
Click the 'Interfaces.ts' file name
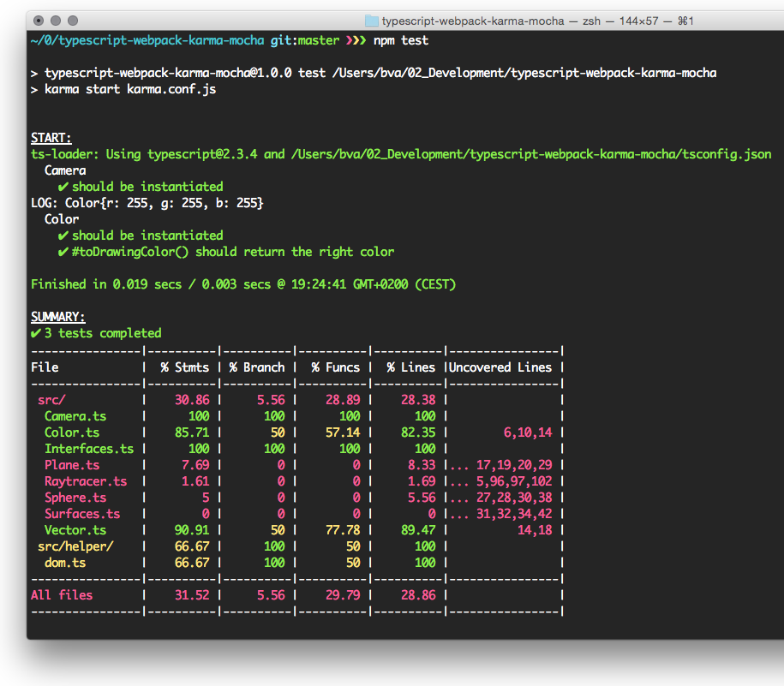click(x=89, y=449)
